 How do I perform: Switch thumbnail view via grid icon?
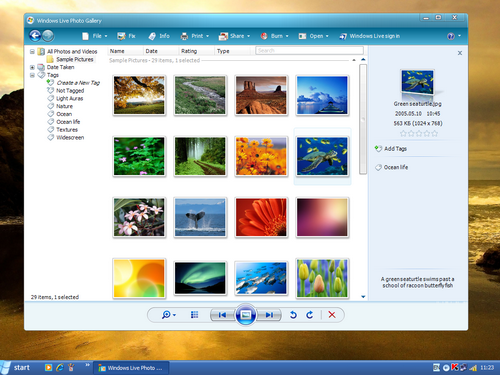click(x=194, y=315)
